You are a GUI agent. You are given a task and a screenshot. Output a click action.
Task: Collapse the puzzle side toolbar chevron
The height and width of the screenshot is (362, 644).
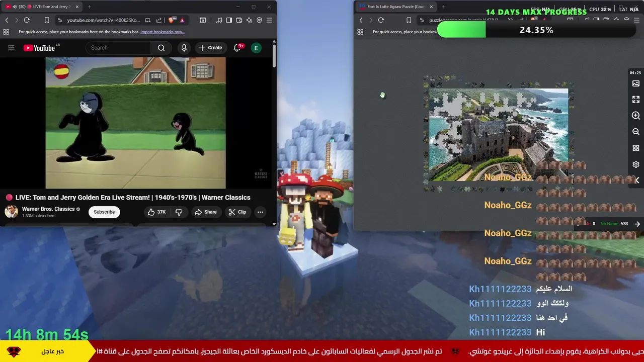point(637,180)
